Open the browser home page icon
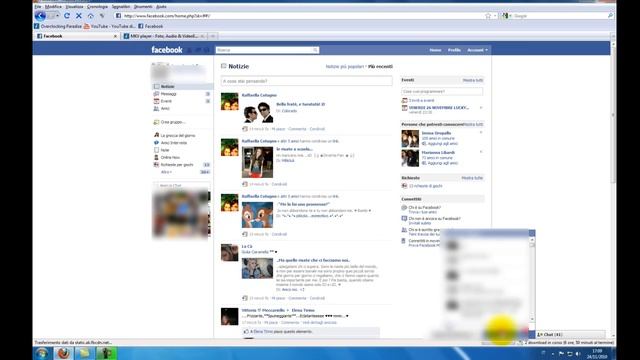Image resolution: width=640 pixels, height=360 pixels. coord(91,16)
